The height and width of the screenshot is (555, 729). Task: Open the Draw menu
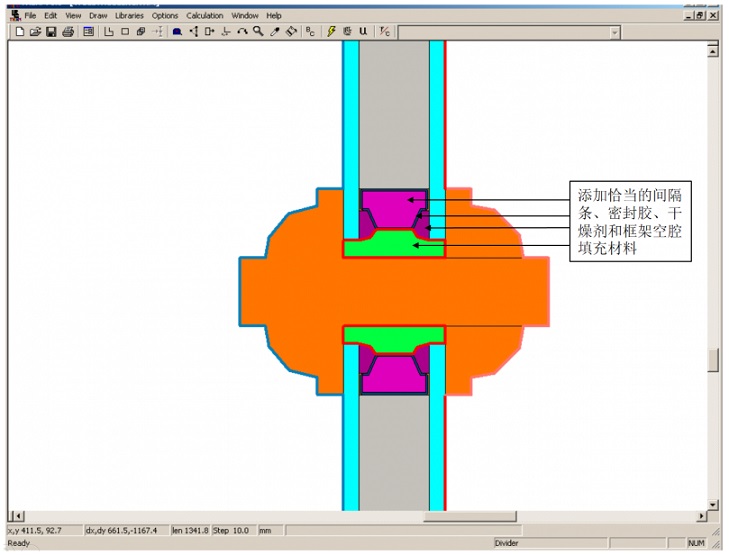point(98,16)
